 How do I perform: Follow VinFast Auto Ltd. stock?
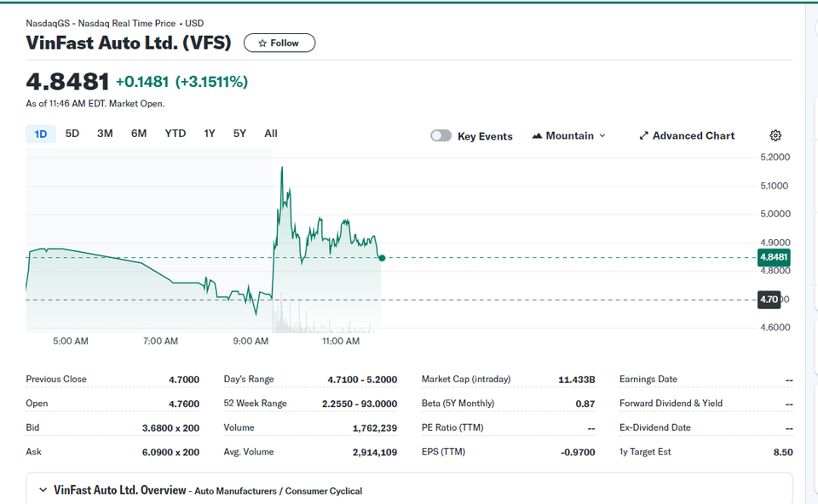click(279, 43)
